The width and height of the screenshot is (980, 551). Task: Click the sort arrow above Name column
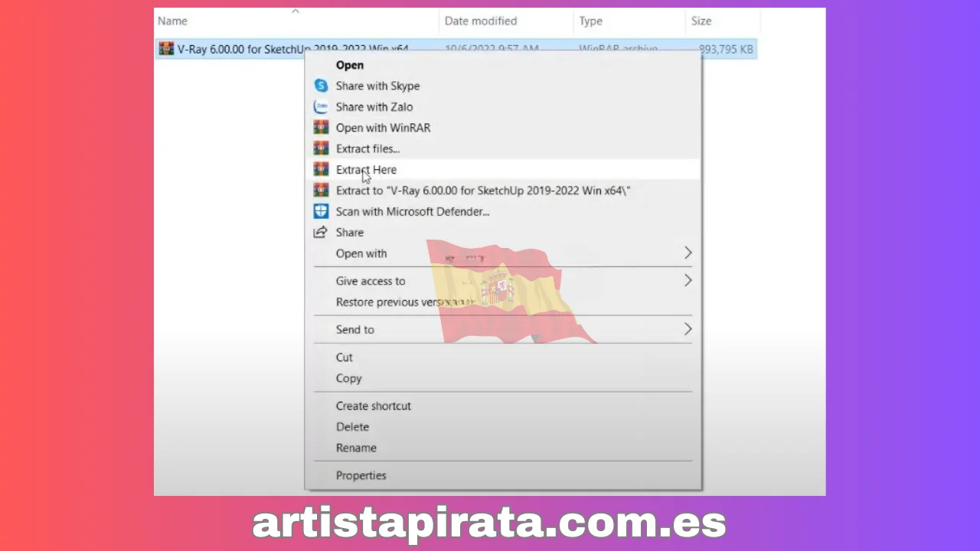[x=296, y=11]
